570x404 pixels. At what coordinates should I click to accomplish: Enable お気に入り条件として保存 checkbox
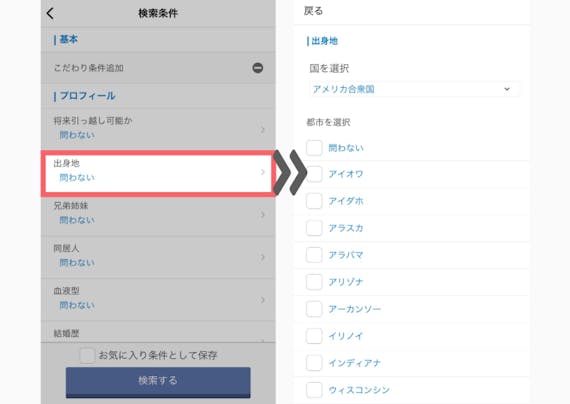[x=87, y=355]
